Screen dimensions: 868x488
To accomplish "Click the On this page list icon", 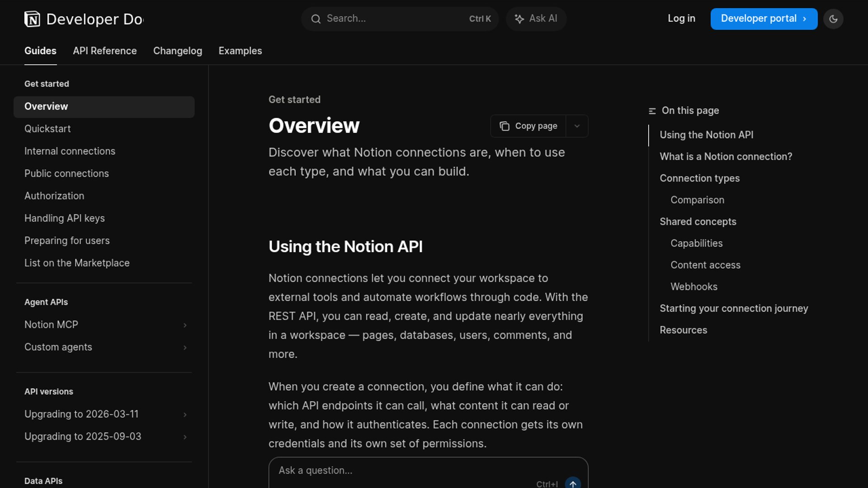I will [x=652, y=111].
